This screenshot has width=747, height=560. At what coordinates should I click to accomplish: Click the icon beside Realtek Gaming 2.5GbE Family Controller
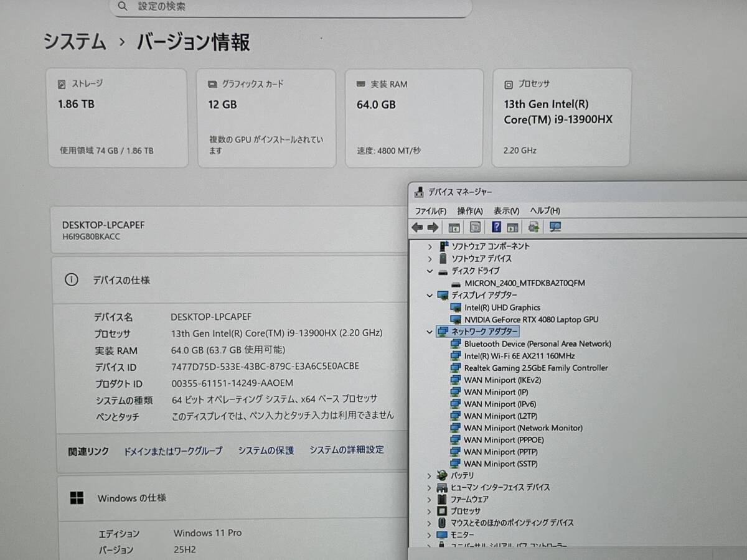pyautogui.click(x=456, y=368)
